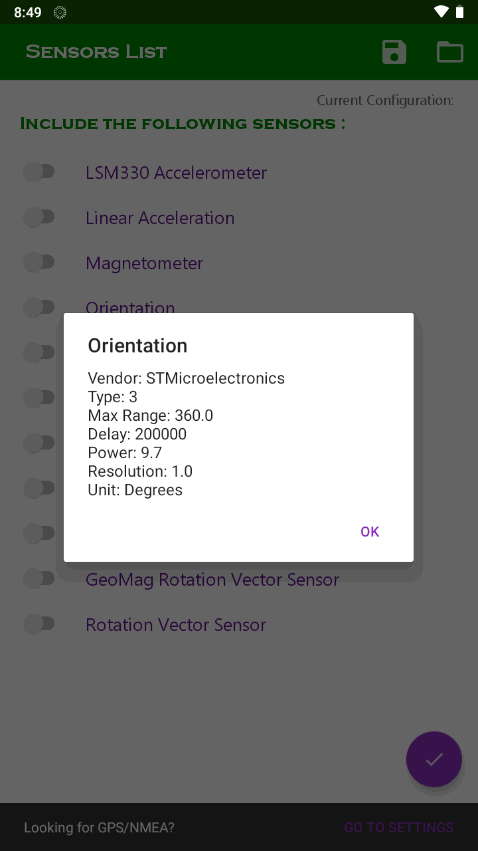Click the save configuration floppy disk icon
The height and width of the screenshot is (851, 478).
(x=394, y=52)
